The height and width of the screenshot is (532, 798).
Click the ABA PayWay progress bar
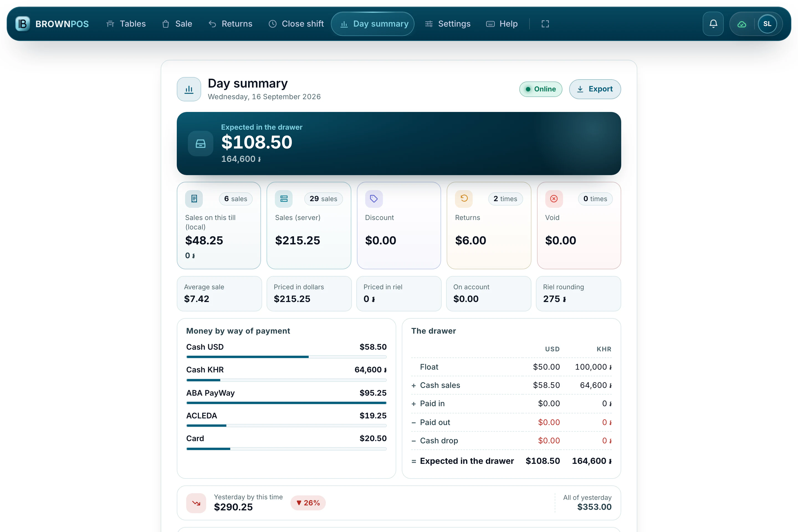pos(286,403)
